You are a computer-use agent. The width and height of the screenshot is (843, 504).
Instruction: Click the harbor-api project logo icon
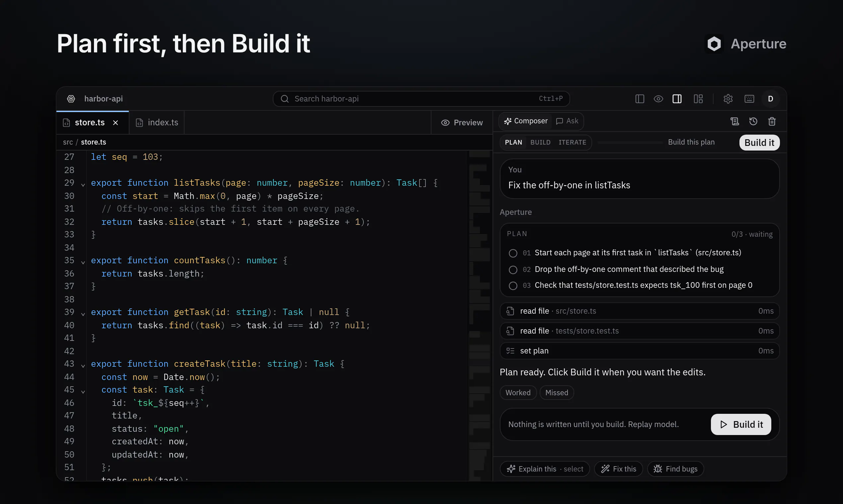71,99
